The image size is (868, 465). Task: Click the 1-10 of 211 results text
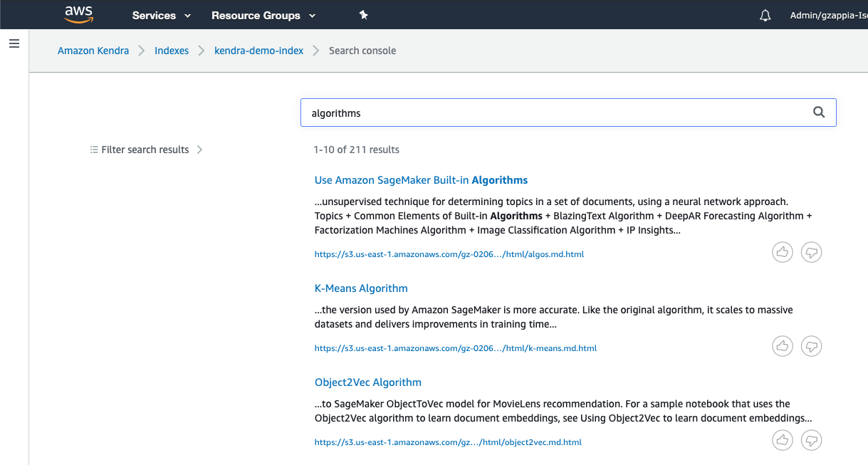pos(356,150)
